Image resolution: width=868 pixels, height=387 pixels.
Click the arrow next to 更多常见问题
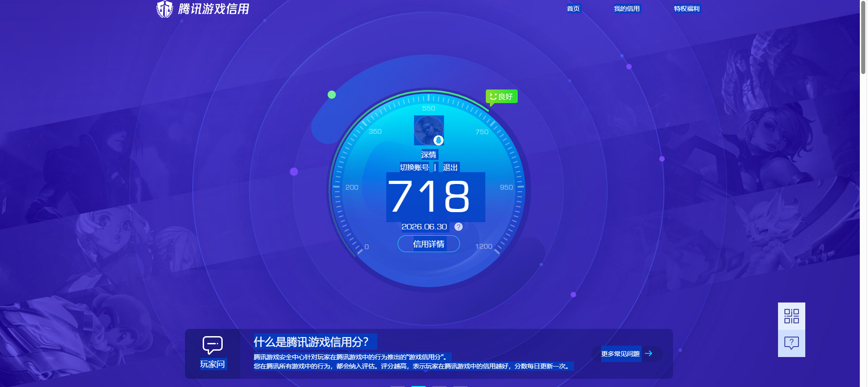point(649,353)
